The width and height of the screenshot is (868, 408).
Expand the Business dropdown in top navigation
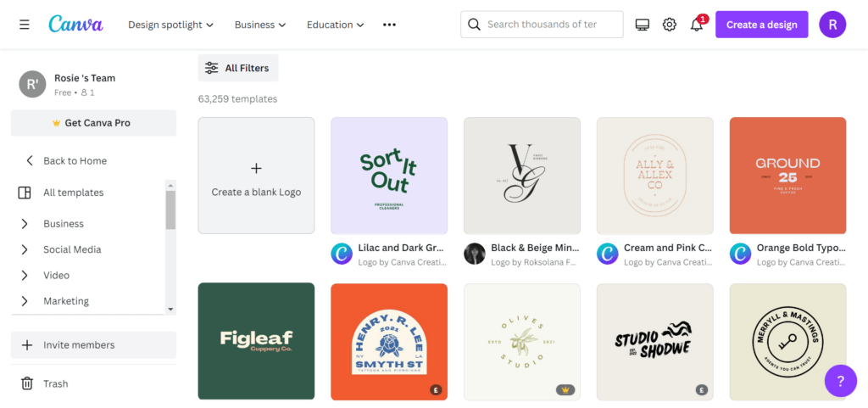tap(260, 25)
